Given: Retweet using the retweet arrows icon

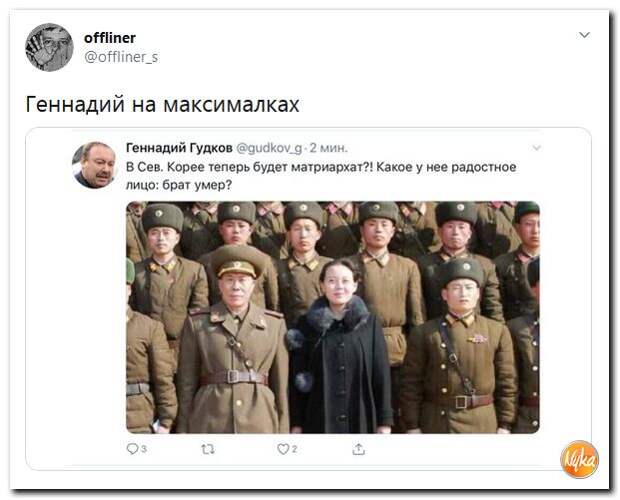Looking at the screenshot, I should tap(208, 449).
